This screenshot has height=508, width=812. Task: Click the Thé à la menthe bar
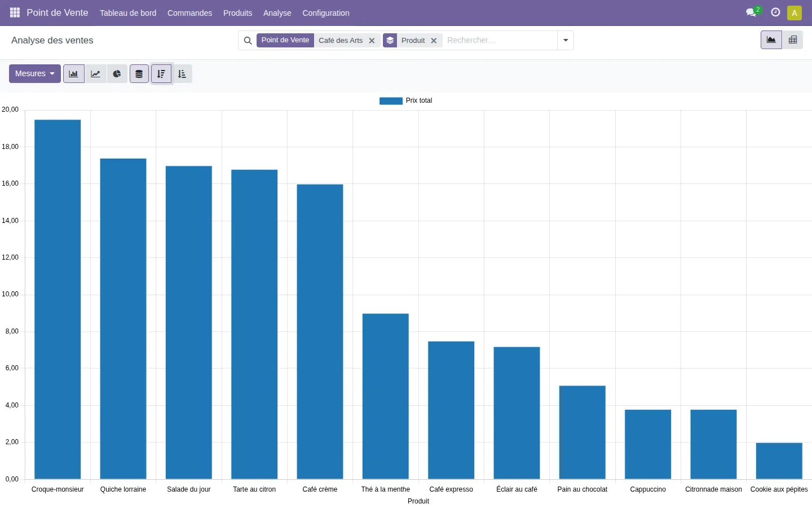(x=386, y=396)
